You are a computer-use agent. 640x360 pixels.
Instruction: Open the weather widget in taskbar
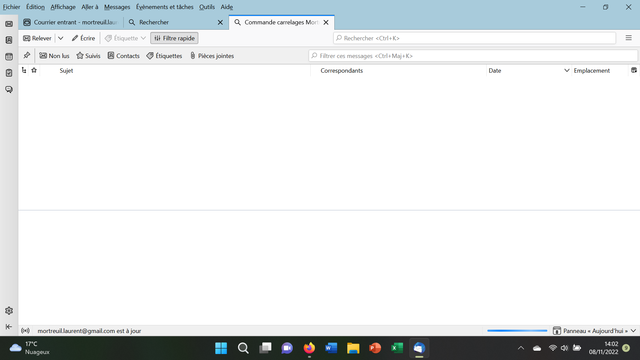tap(29, 348)
